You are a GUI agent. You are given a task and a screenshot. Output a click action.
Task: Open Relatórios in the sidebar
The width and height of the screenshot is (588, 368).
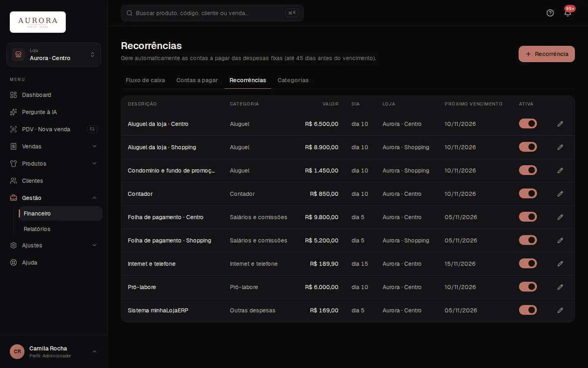(x=60, y=229)
